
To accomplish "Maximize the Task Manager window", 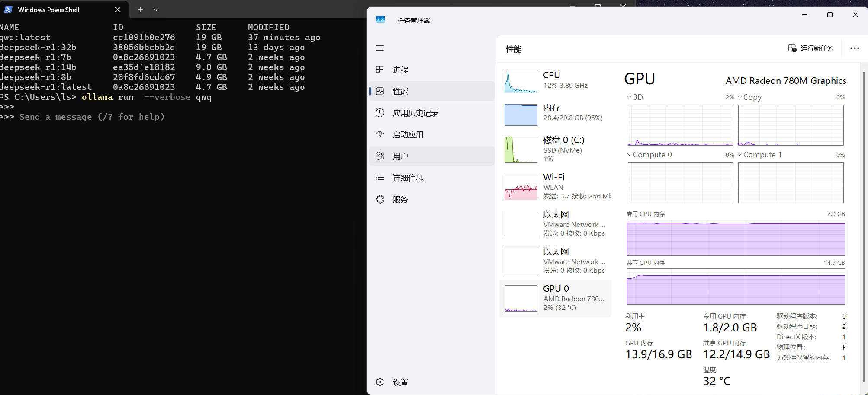I will (830, 15).
